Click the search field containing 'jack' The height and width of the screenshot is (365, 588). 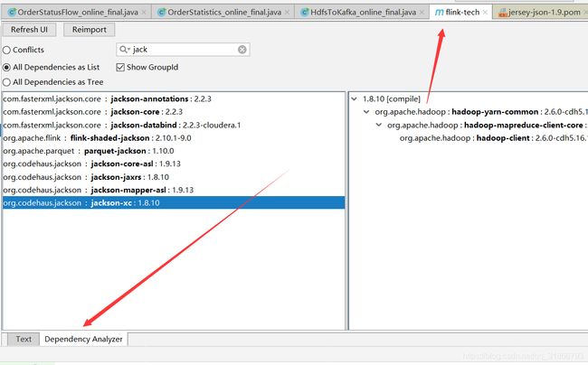pyautogui.click(x=183, y=50)
